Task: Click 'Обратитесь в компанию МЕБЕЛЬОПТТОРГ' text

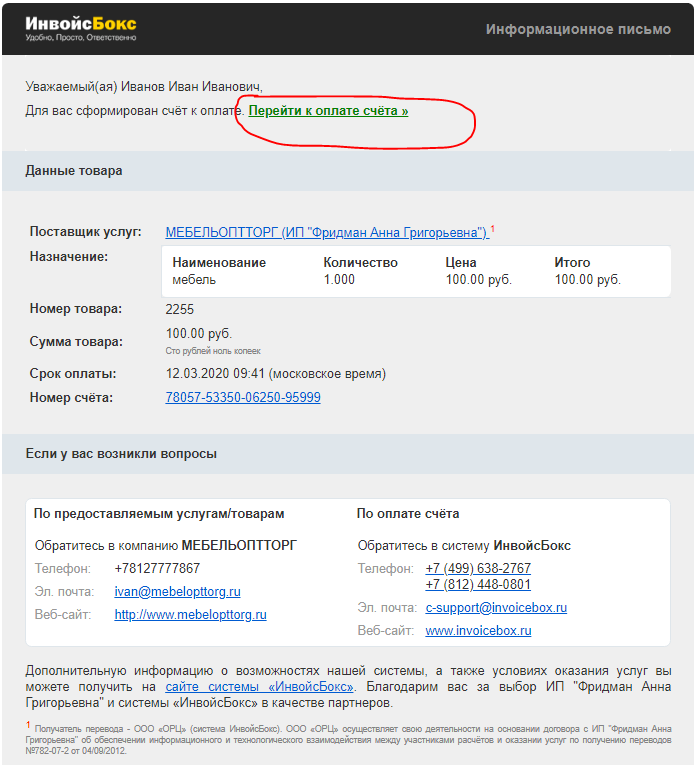Action: pos(166,545)
